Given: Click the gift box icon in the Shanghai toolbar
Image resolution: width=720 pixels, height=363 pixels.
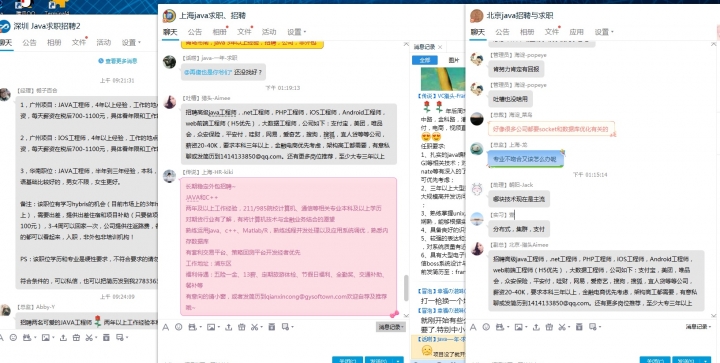Looking at the screenshot, I should pyautogui.click(x=242, y=327).
